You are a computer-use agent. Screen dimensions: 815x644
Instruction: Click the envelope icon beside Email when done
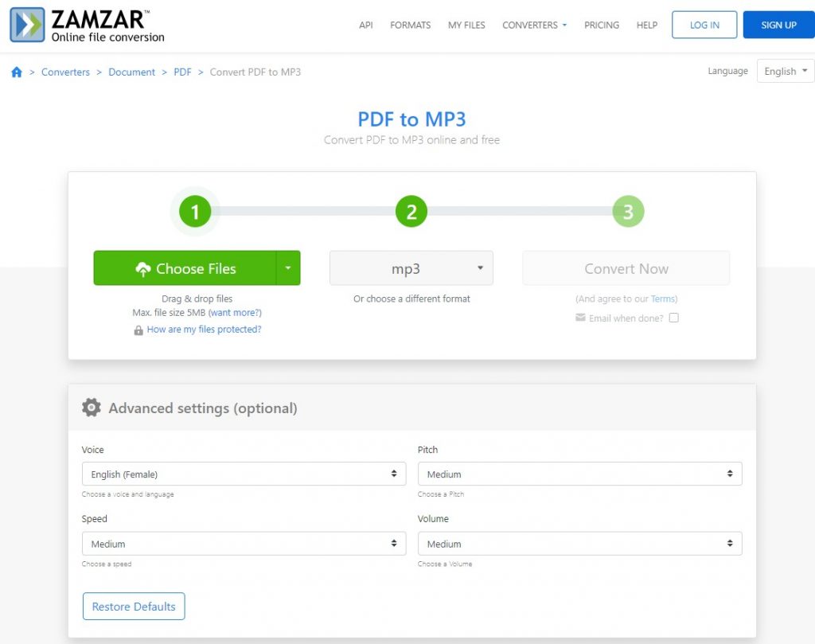[581, 318]
